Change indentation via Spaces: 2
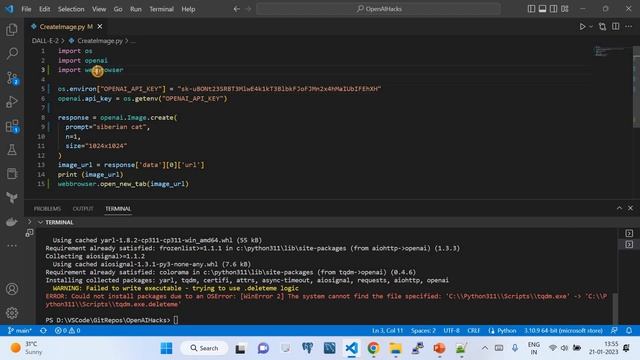640x360 pixels. (423, 331)
